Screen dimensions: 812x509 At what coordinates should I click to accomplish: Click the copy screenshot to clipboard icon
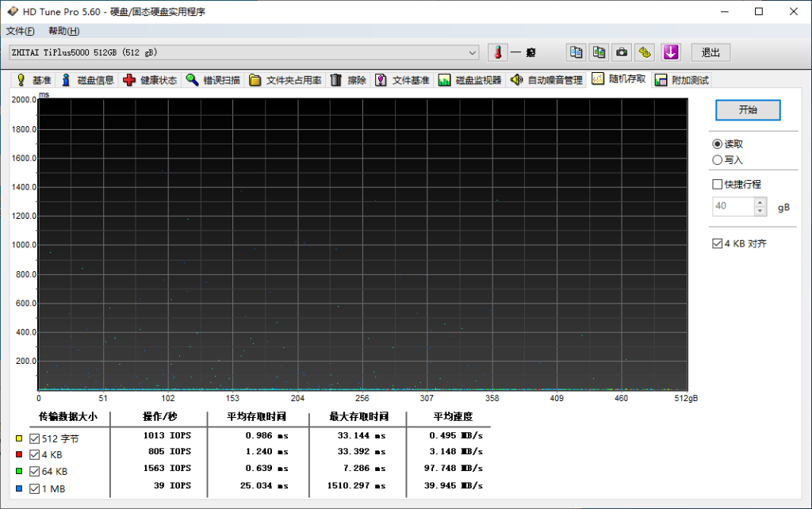click(599, 52)
